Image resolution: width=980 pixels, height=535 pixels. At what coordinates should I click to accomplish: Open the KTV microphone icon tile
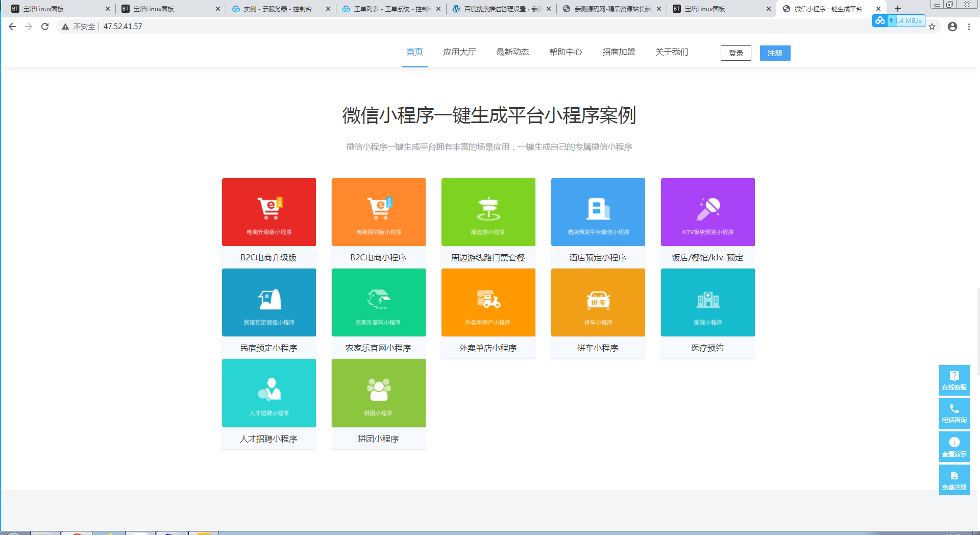708,212
